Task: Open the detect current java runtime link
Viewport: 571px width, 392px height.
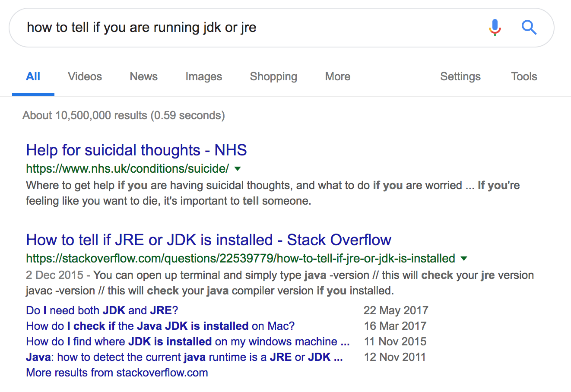Action: click(184, 357)
